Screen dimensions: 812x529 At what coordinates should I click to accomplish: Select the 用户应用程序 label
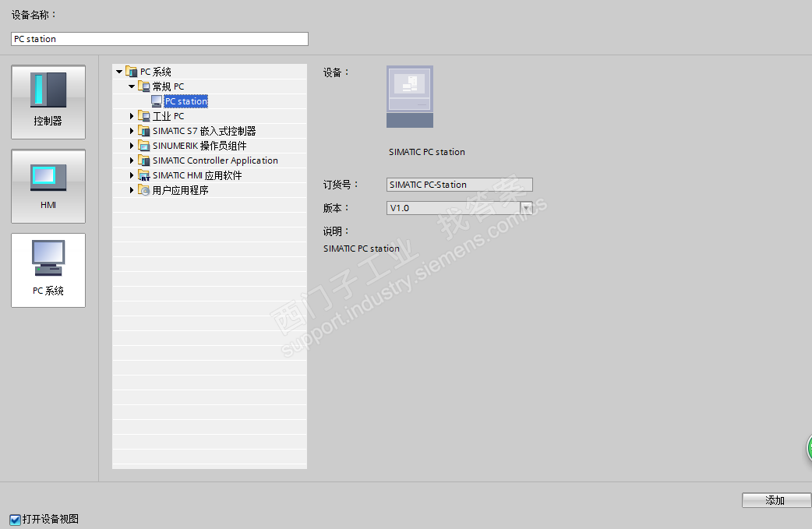(x=180, y=190)
